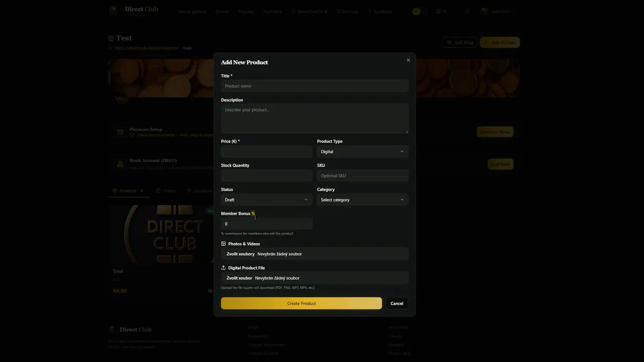The height and width of the screenshot is (362, 644).
Task: Click the Test product card title
Action: point(118,271)
